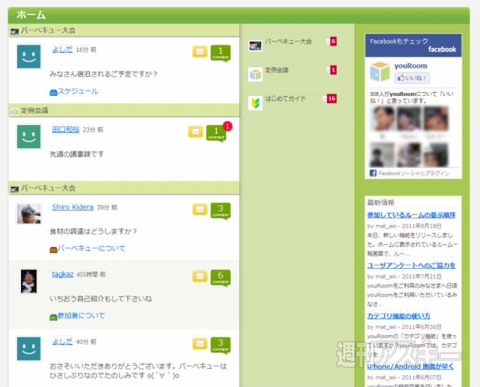Click tagkaz's profile photo

click(x=29, y=281)
